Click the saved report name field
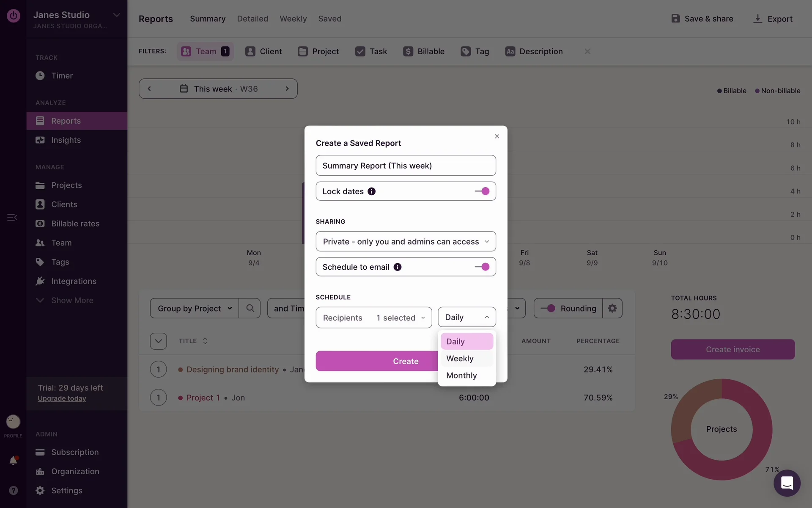 click(406, 166)
